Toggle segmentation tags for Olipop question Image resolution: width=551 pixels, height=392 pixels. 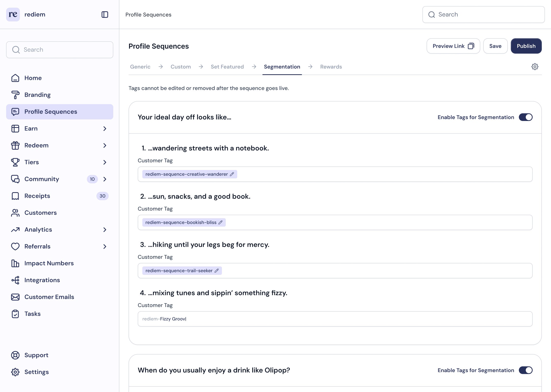click(525, 370)
